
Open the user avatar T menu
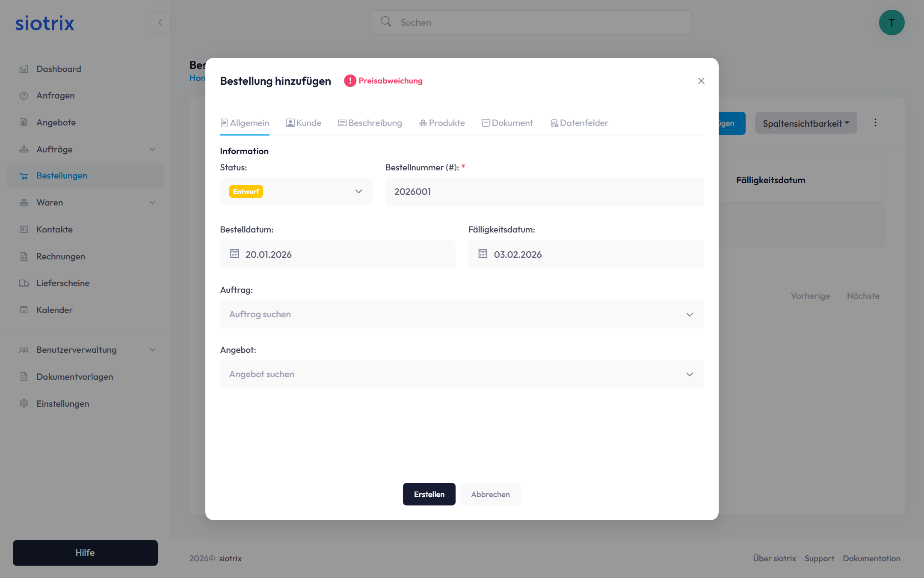(891, 23)
